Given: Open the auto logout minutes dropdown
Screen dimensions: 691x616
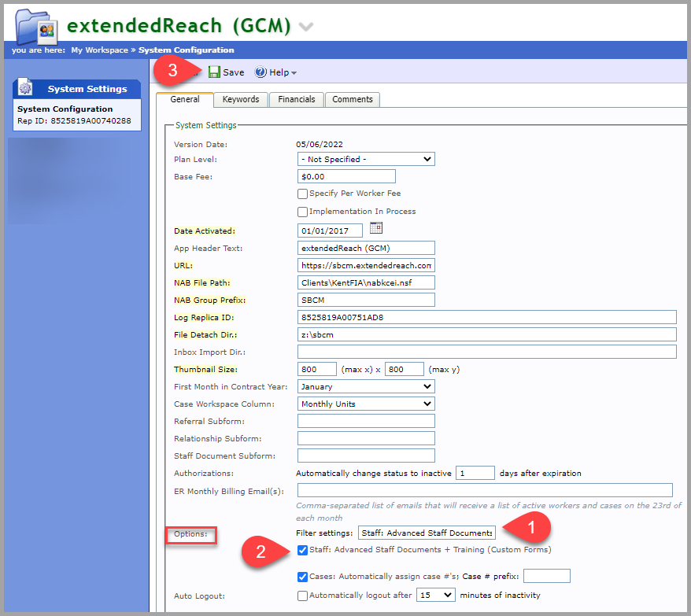Looking at the screenshot, I should pos(435,595).
